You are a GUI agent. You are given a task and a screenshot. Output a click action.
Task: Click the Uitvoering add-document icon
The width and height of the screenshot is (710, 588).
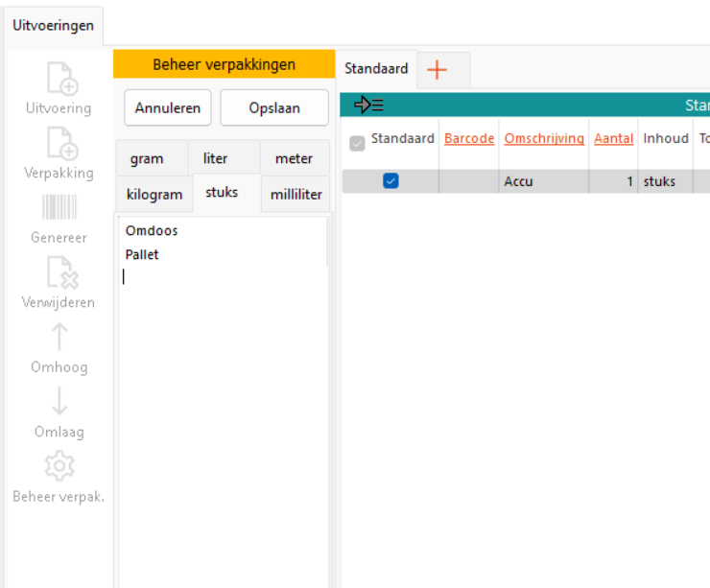click(x=59, y=79)
